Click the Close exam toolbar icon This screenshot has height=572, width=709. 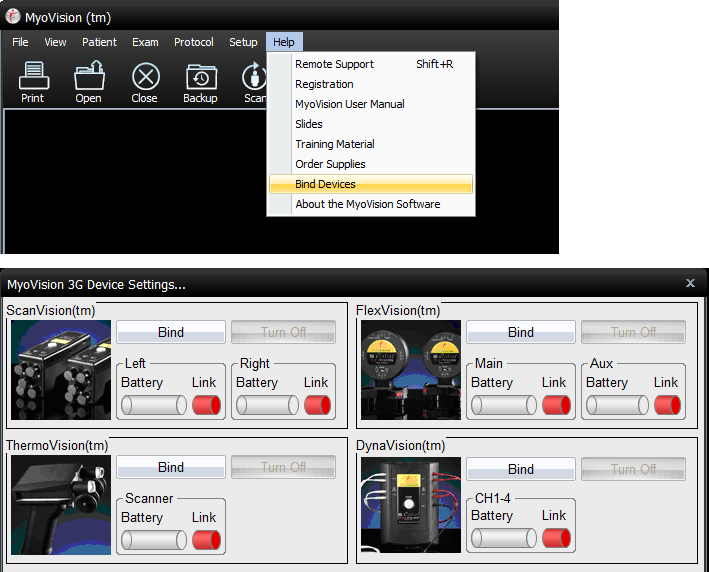(145, 82)
